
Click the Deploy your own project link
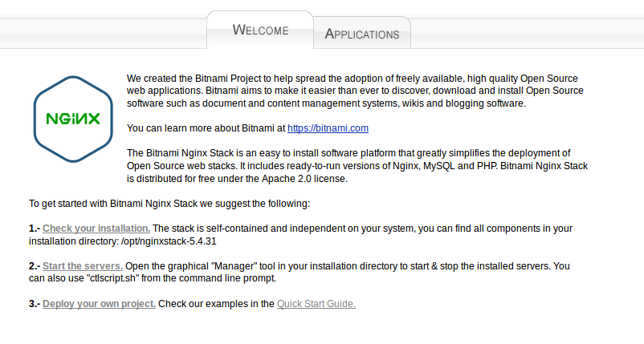click(99, 304)
